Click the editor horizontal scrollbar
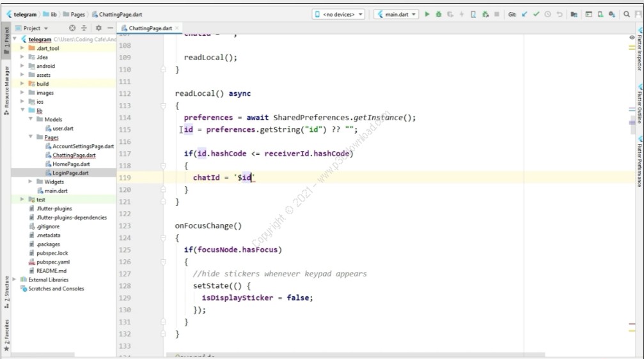Viewport: 644px width, 359px height. click(x=356, y=355)
